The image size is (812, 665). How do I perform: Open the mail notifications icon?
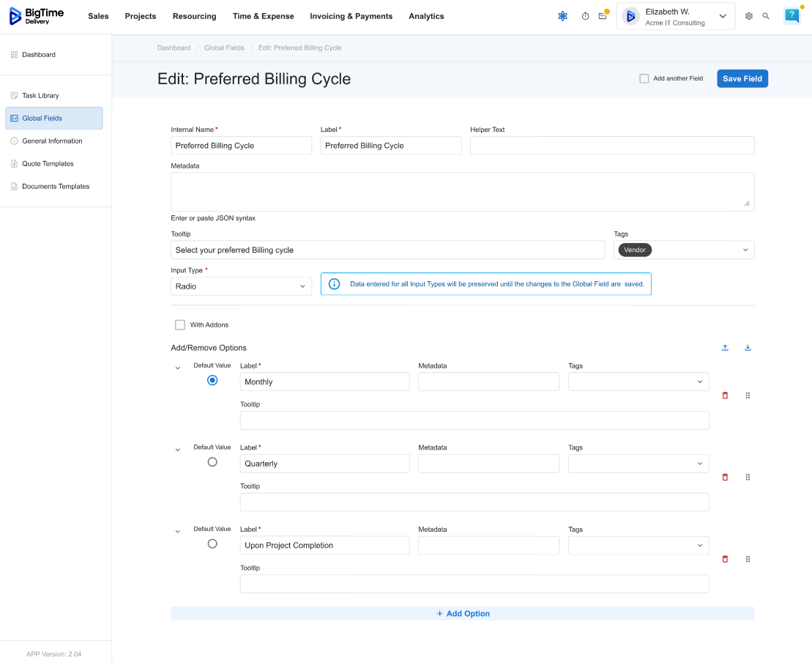(x=603, y=16)
